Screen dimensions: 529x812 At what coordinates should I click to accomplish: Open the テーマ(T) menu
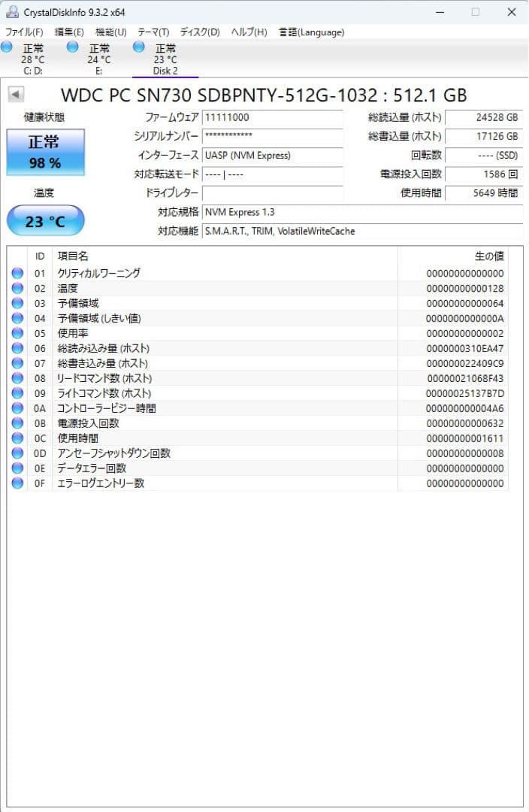click(x=153, y=32)
